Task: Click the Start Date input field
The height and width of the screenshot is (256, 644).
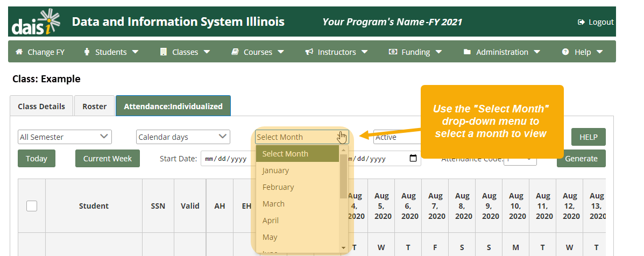Action: coord(228,158)
